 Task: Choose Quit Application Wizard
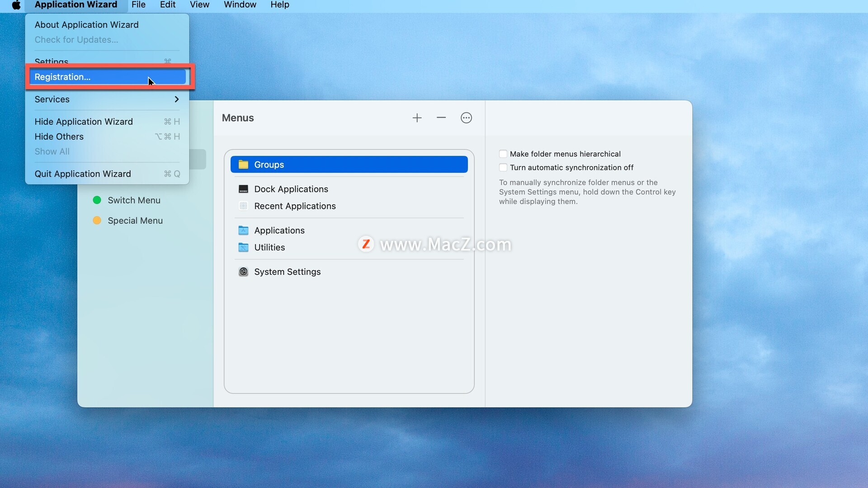(83, 174)
